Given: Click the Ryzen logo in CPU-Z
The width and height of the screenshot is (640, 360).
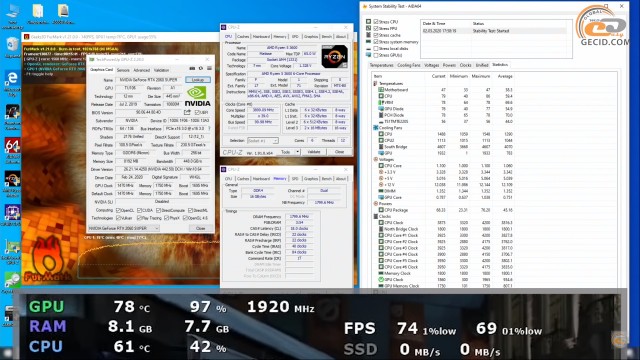Looking at the screenshot, I should [335, 56].
